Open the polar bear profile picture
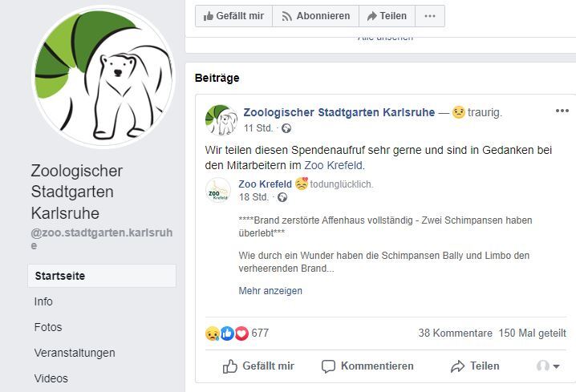This screenshot has height=392, width=576. click(104, 78)
